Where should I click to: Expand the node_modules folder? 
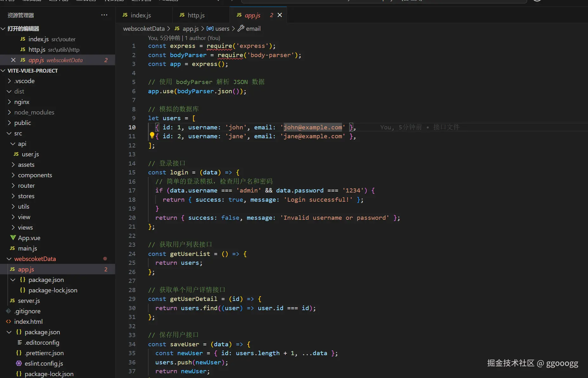tap(34, 112)
